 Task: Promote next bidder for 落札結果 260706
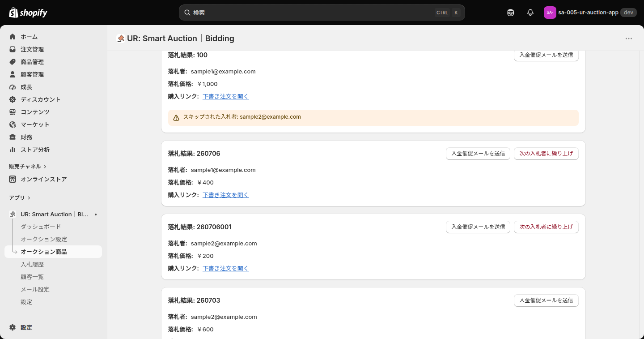(546, 154)
